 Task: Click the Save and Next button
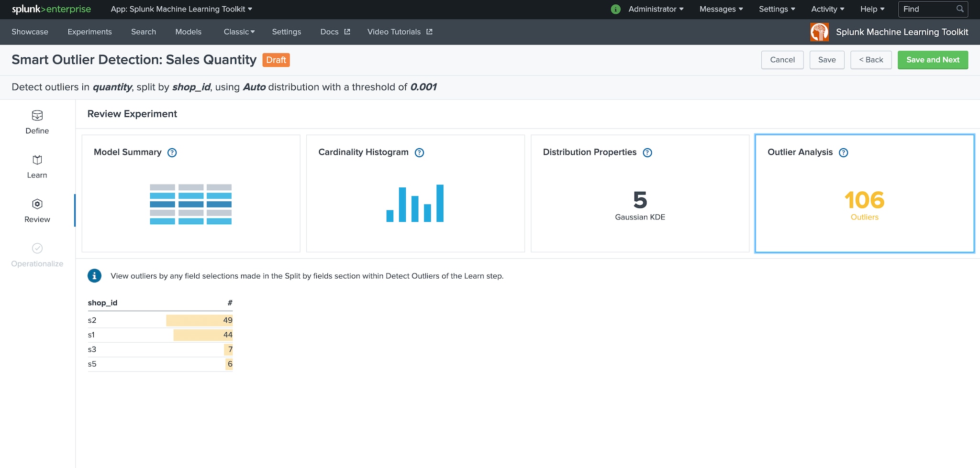(x=933, y=60)
